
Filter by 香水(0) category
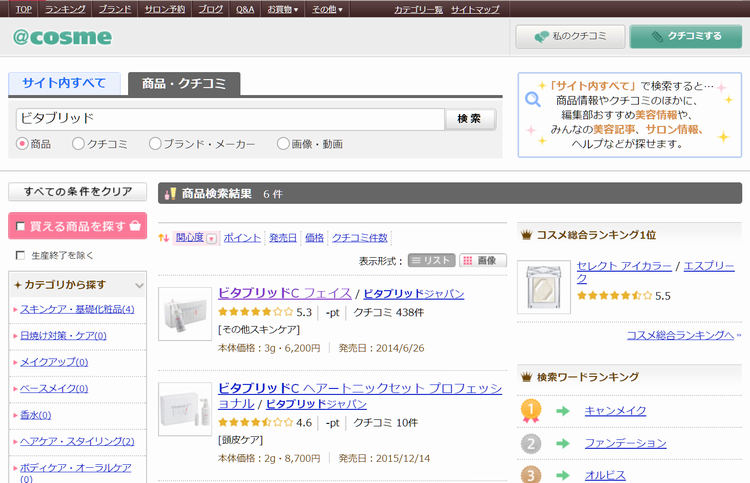35,415
